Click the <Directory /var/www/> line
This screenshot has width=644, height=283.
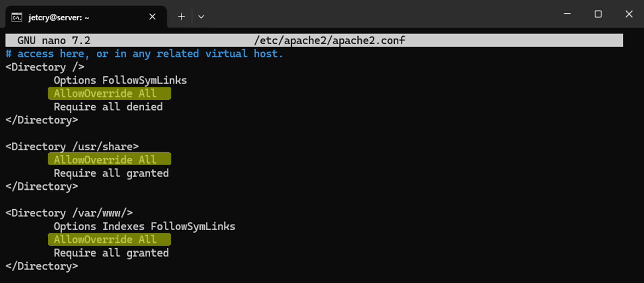point(69,213)
